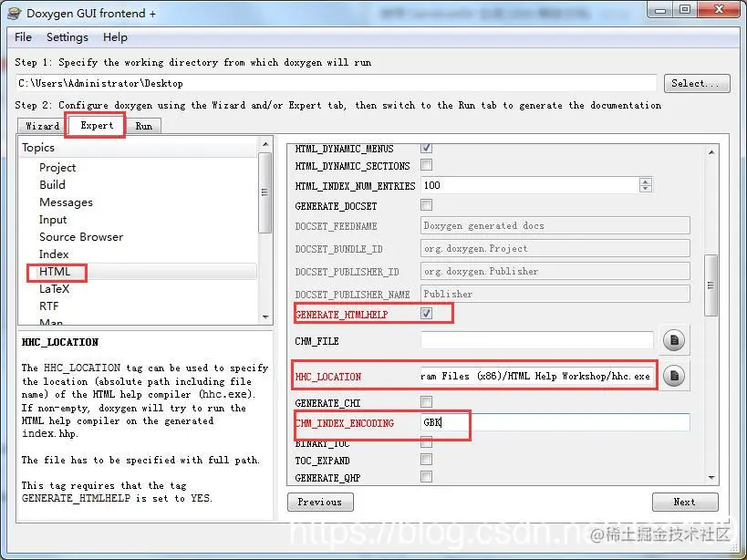
Task: Enable HTML_DYNAMIC_SECTIONS checkbox
Action: (x=426, y=165)
